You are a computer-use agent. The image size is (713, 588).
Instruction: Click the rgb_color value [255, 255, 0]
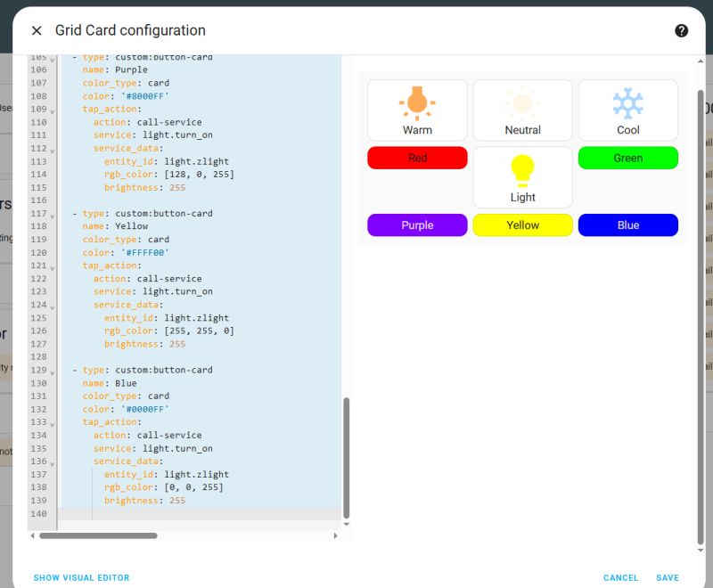pyautogui.click(x=199, y=331)
